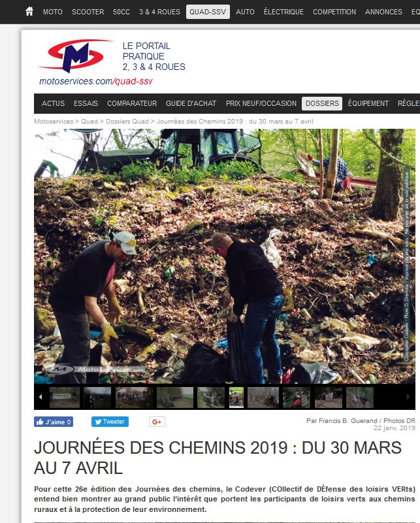Open the ESSAIS section
This screenshot has height=523, width=420.
point(86,103)
